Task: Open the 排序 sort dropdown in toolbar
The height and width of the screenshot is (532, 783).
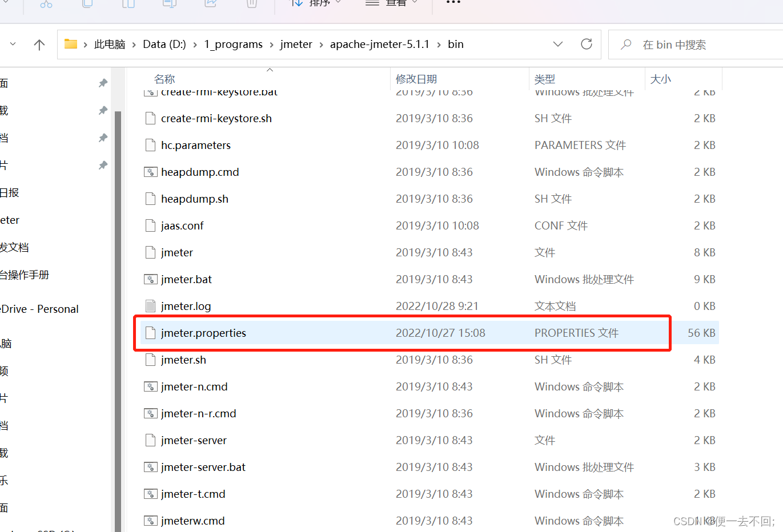Action: [316, 2]
